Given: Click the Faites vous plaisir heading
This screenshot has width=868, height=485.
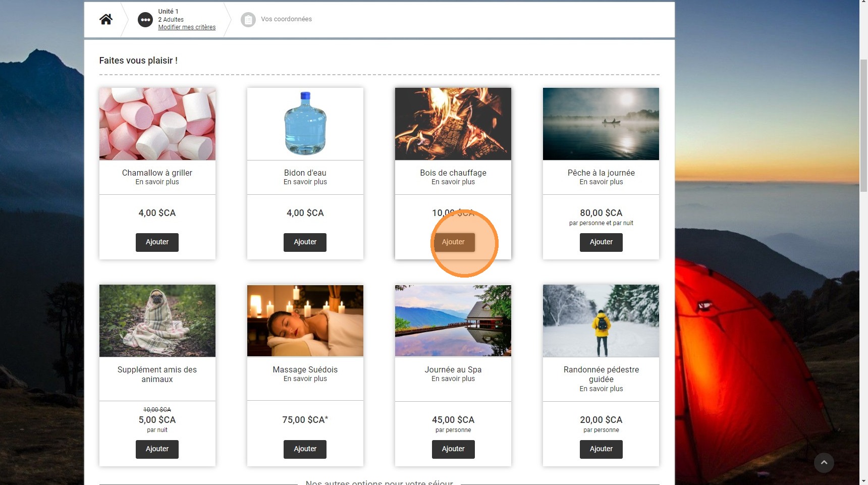Looking at the screenshot, I should pyautogui.click(x=138, y=61).
